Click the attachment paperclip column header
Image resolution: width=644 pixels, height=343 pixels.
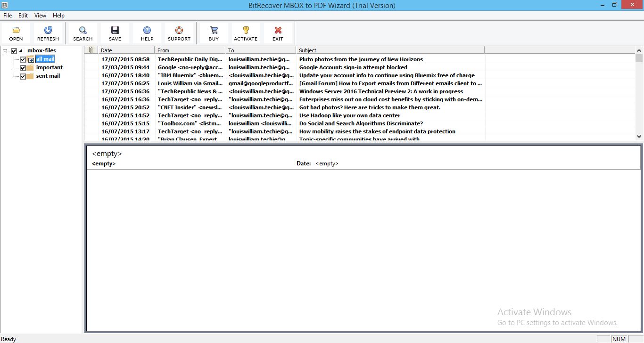click(91, 50)
